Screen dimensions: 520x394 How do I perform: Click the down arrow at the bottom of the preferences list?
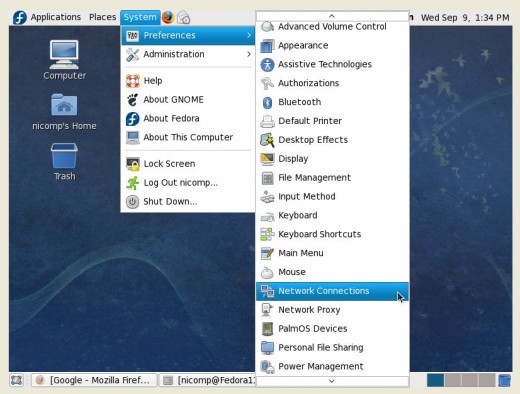pyautogui.click(x=332, y=381)
